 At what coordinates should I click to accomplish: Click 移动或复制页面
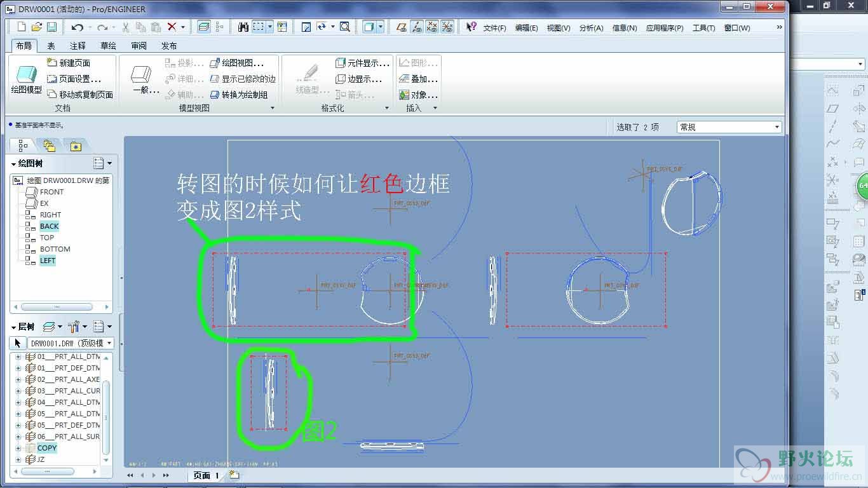(80, 95)
